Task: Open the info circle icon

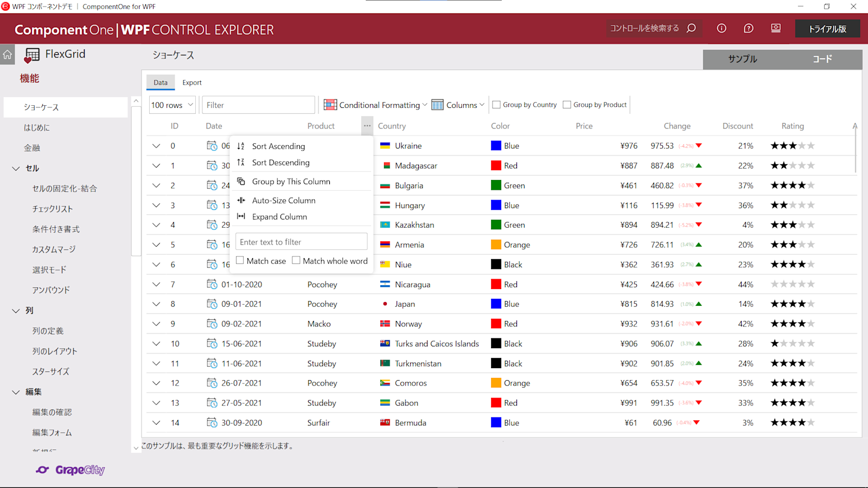Action: coord(722,28)
